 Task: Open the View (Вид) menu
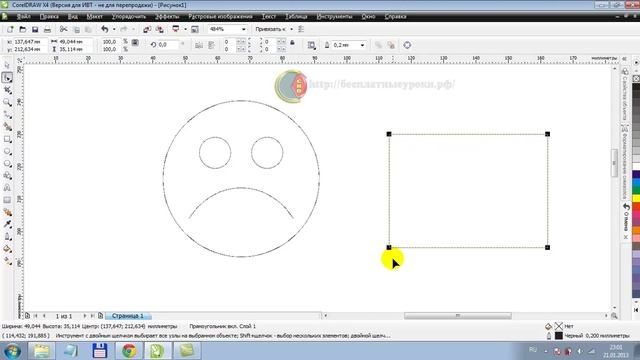click(73, 17)
